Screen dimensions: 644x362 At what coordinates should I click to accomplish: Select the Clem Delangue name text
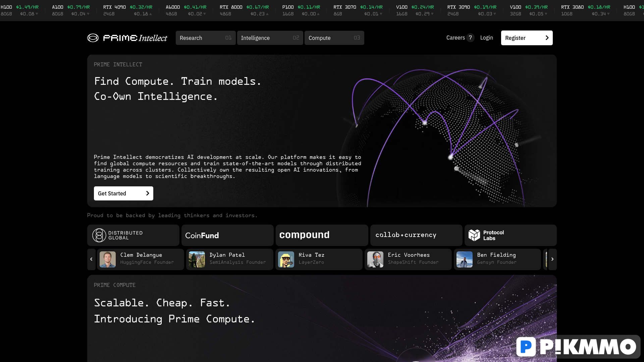point(141,255)
